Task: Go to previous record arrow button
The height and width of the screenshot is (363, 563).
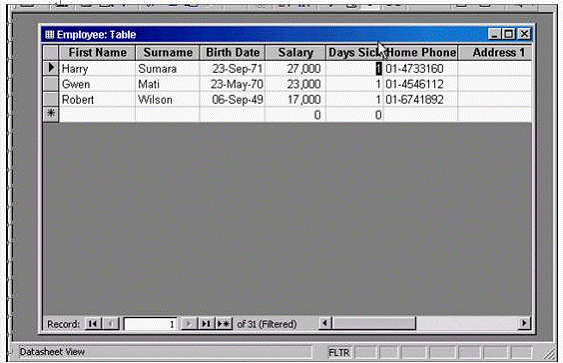Action: coord(110,324)
